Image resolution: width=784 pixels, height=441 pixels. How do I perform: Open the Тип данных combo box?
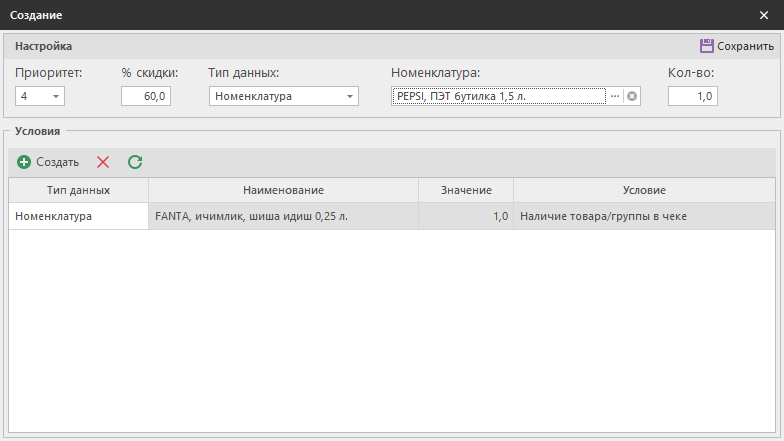(350, 97)
